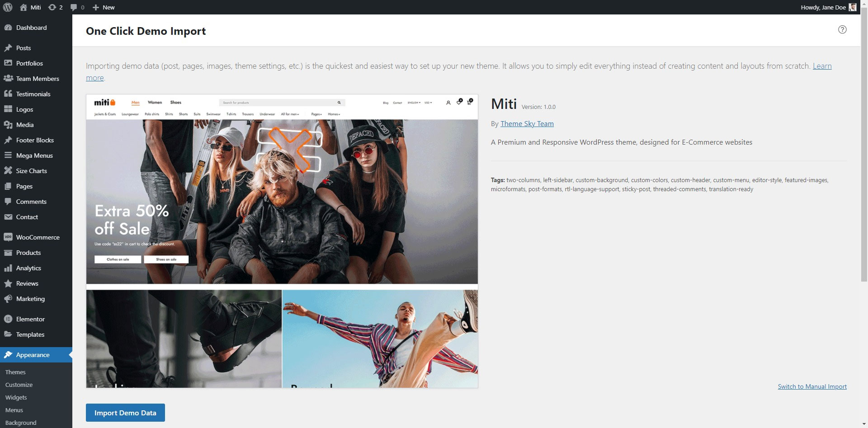The height and width of the screenshot is (428, 868).
Task: Click the Footer Blocks pin icon
Action: pyautogui.click(x=8, y=140)
